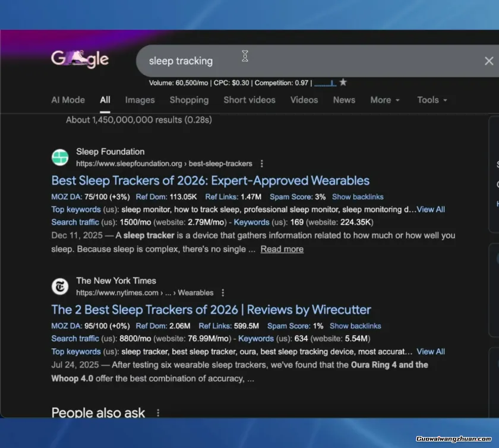Open three-dot menu next to People also ask

tap(158, 412)
